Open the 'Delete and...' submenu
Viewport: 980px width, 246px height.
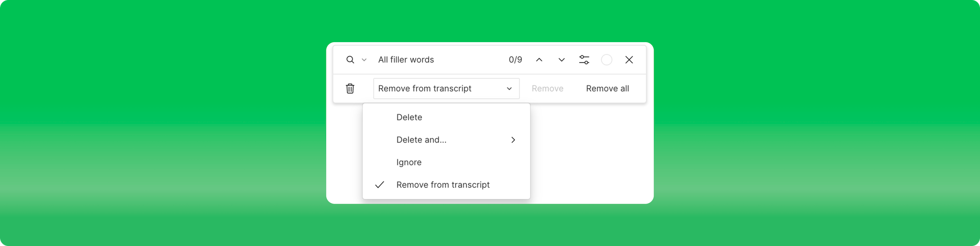pos(446,140)
